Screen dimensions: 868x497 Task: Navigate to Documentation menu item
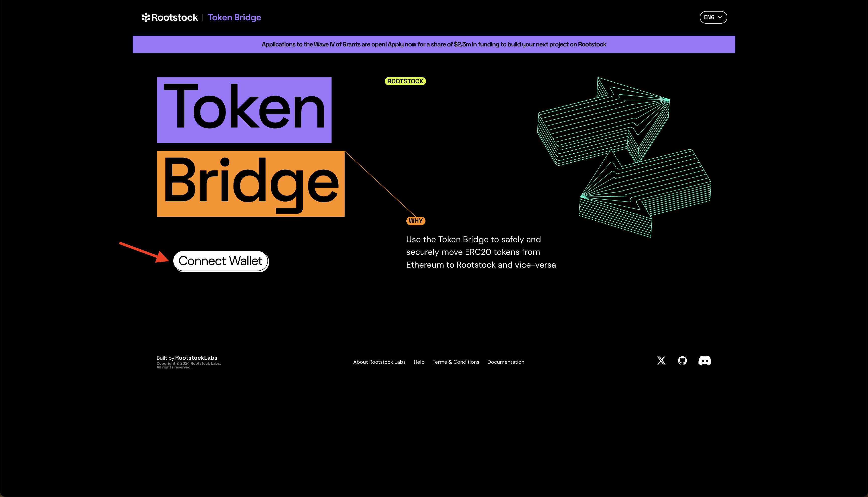[x=506, y=362]
